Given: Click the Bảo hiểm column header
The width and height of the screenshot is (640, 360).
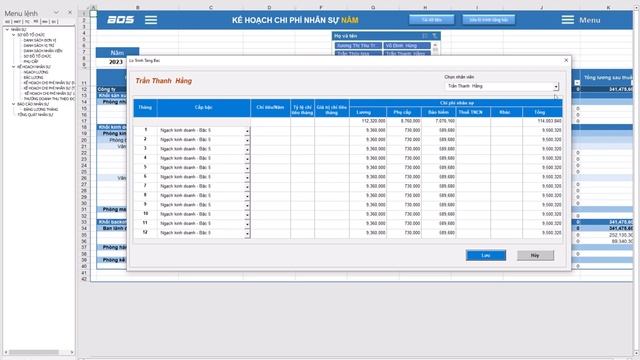Looking at the screenshot, I should click(x=438, y=112).
